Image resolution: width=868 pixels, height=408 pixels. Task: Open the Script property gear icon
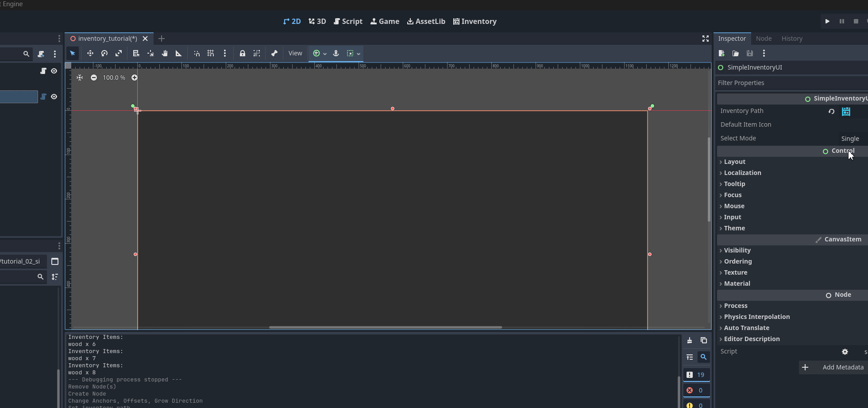(845, 352)
